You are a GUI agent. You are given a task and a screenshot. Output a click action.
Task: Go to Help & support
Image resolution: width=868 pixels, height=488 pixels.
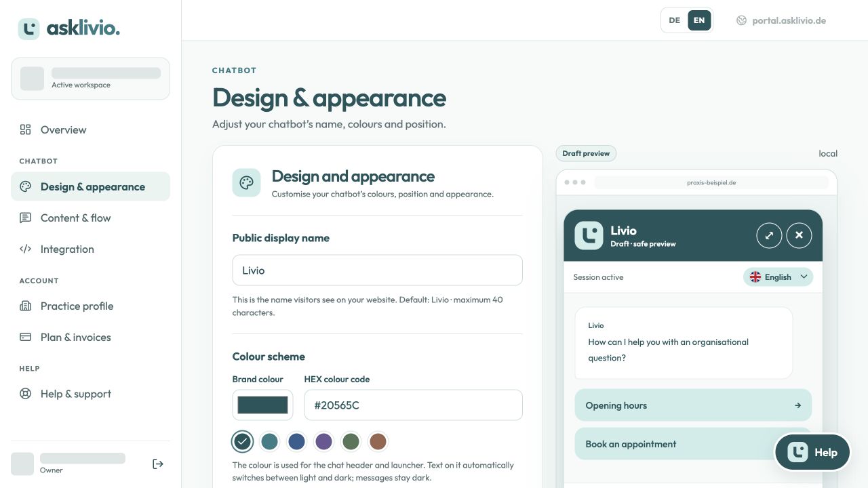click(x=90, y=394)
